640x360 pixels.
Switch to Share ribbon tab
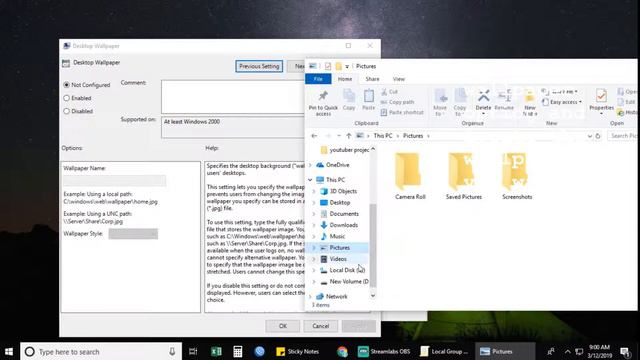(x=372, y=79)
